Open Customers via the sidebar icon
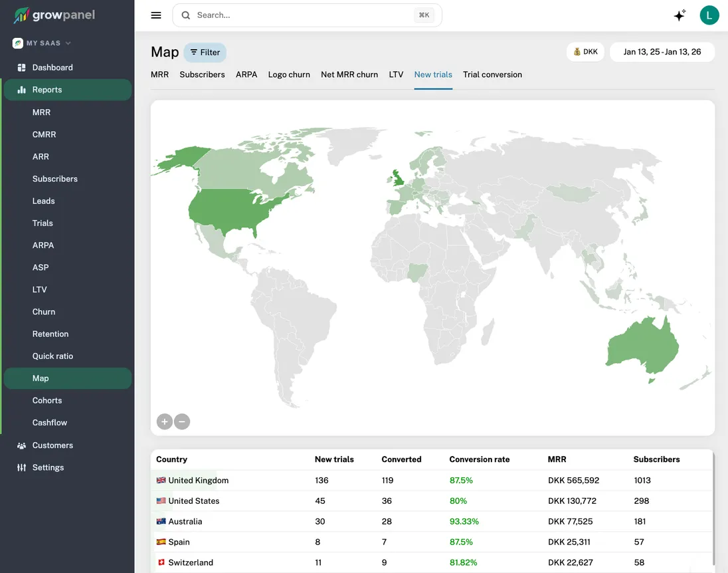The height and width of the screenshot is (573, 728). pos(22,445)
